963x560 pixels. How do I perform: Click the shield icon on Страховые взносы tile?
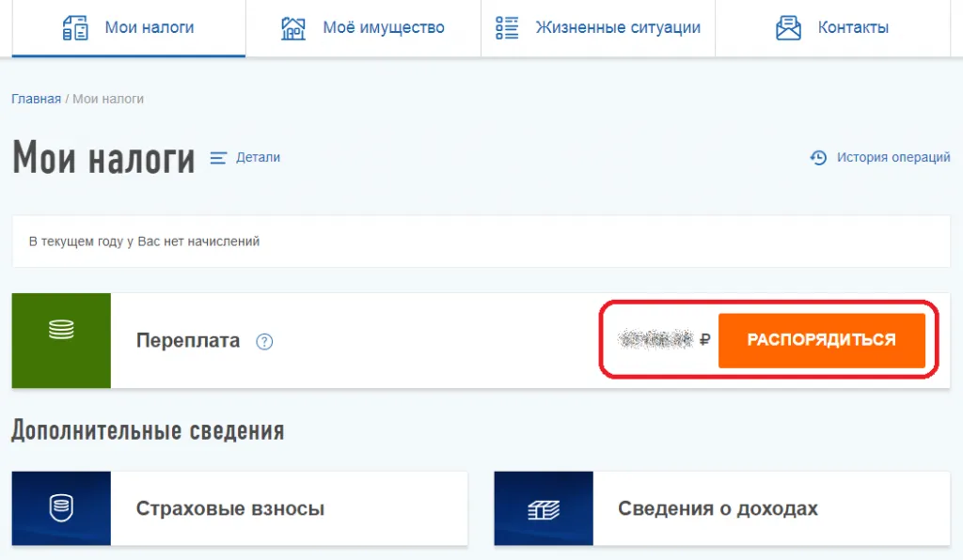point(61,508)
